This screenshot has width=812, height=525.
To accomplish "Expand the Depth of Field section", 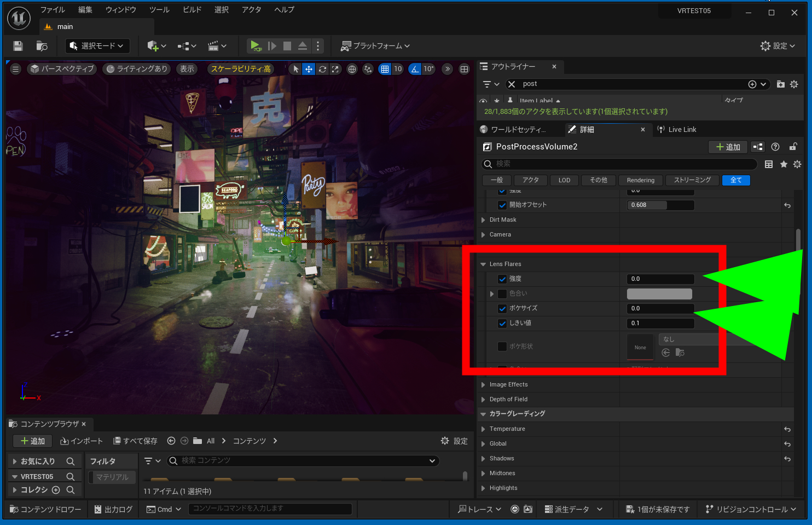I will coord(483,400).
